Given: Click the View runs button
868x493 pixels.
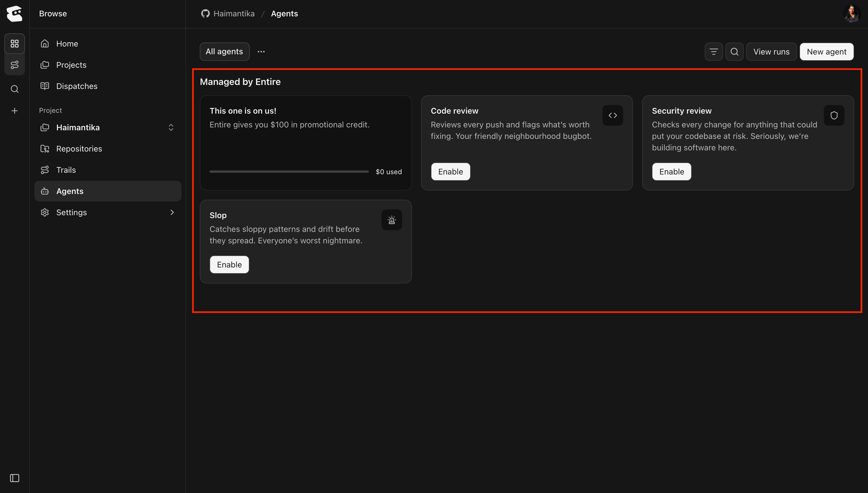Looking at the screenshot, I should [771, 52].
